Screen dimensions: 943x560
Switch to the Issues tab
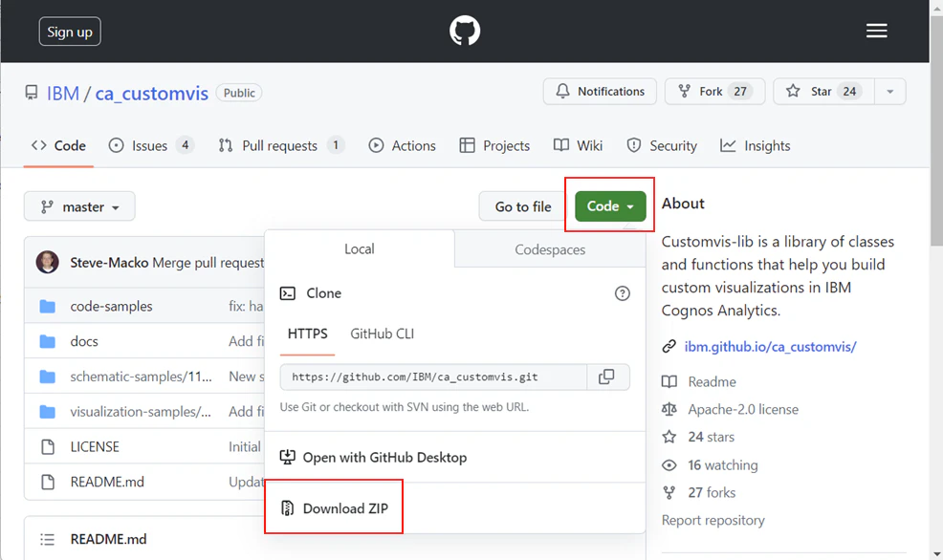151,145
